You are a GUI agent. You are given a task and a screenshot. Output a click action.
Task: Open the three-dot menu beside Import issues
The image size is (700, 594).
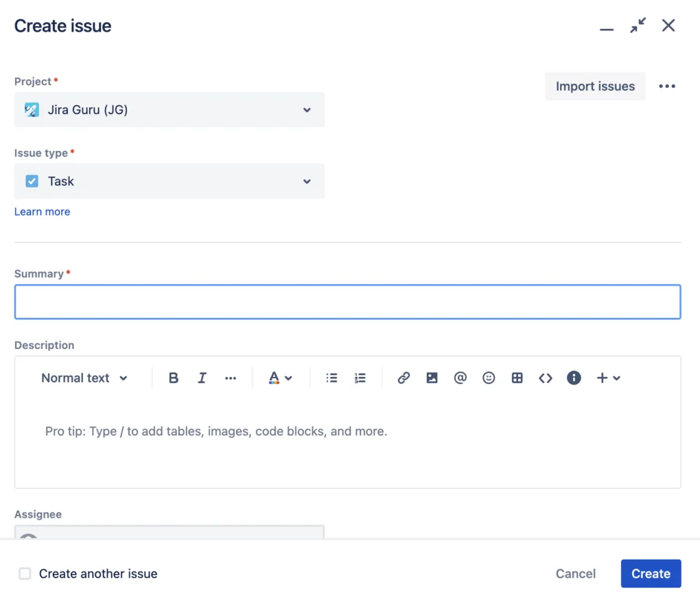click(x=667, y=87)
